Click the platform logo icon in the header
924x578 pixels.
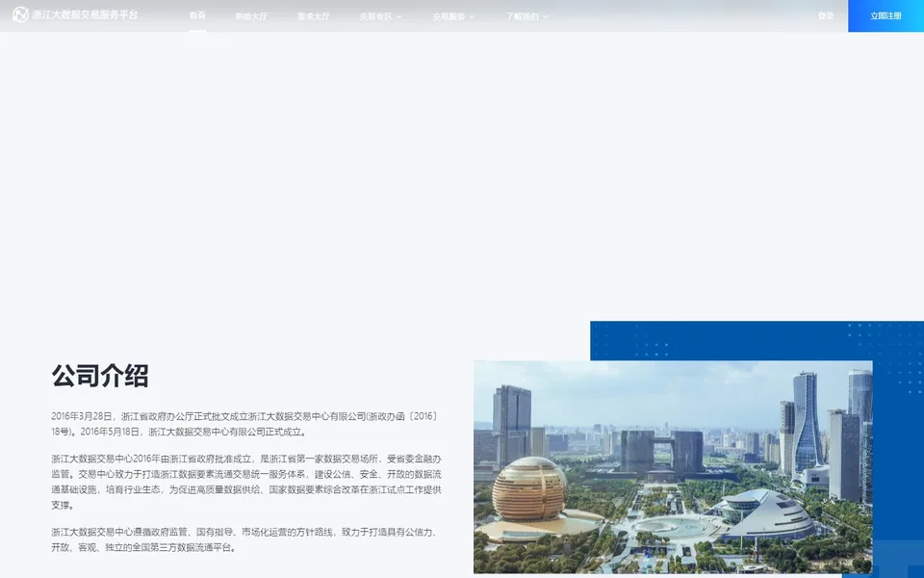pos(20,14)
